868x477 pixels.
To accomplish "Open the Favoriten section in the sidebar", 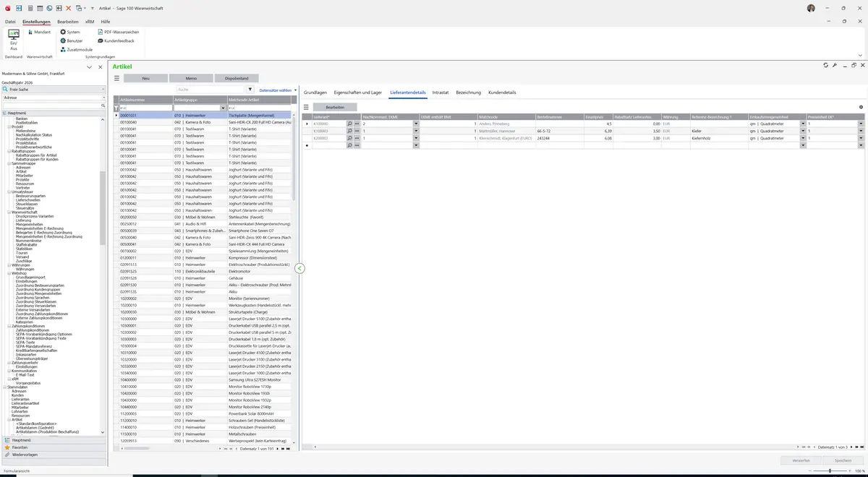I will (54, 447).
